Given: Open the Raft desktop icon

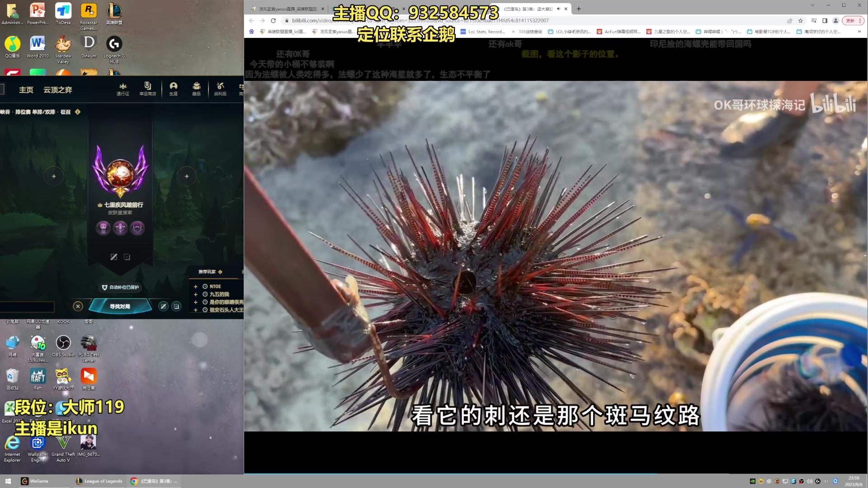Looking at the screenshot, I should (38, 379).
